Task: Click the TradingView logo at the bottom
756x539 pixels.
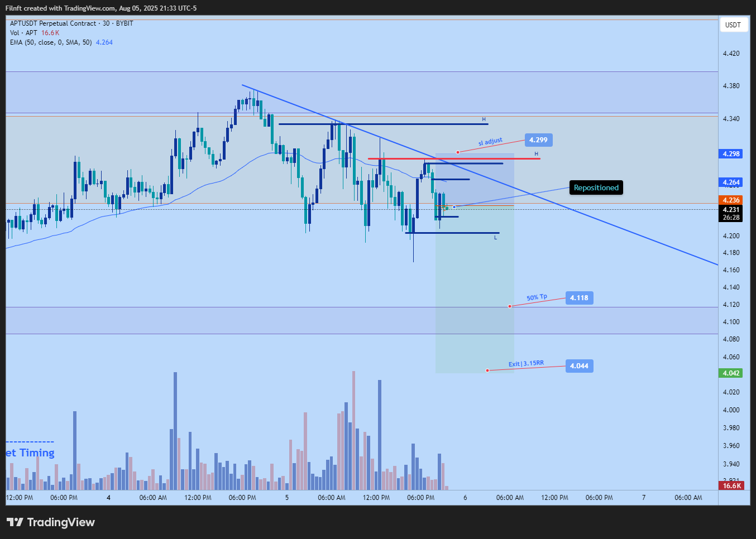Action: [x=51, y=522]
